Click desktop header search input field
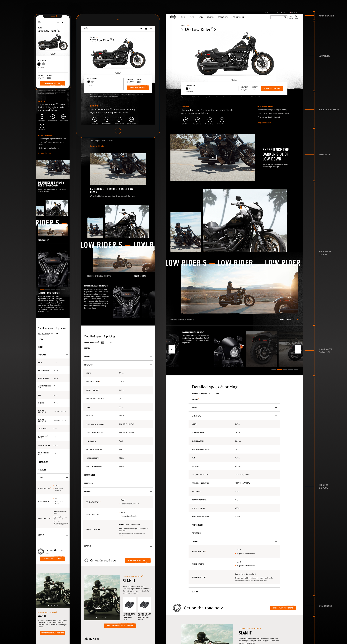Image resolution: width=347 pixels, height=644 pixels. (279, 17)
